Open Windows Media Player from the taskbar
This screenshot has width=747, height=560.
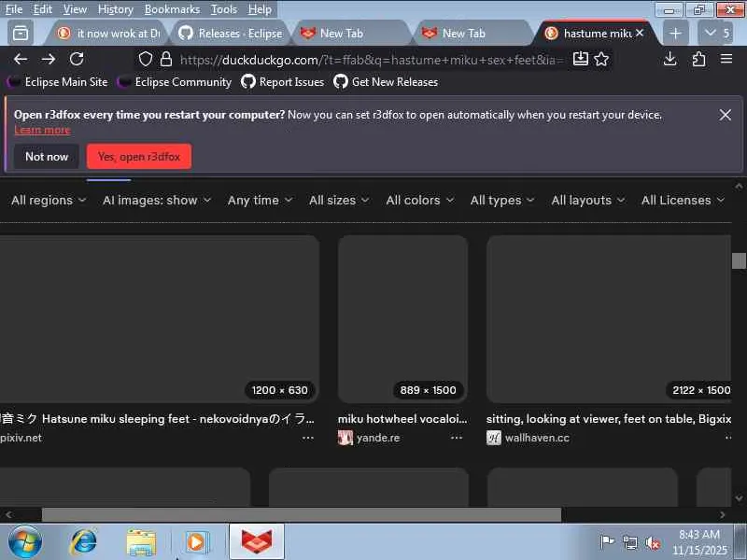(x=195, y=542)
